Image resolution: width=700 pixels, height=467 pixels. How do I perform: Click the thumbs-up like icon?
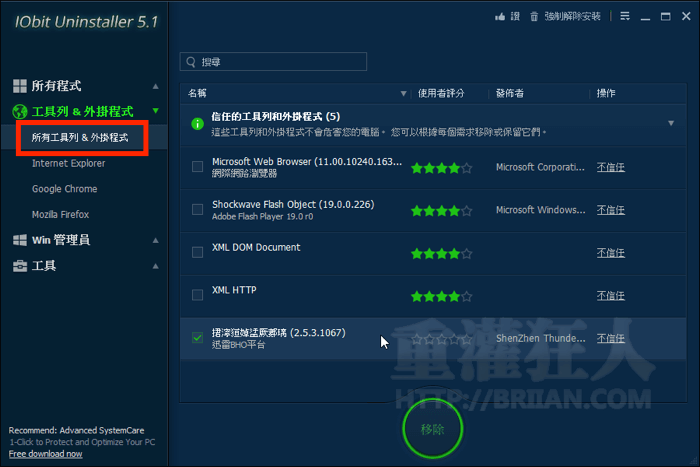501,16
